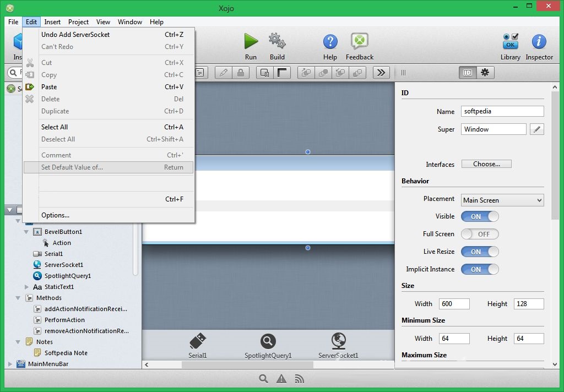Click the Choose... interfaces button
This screenshot has height=392, width=564.
(486, 164)
